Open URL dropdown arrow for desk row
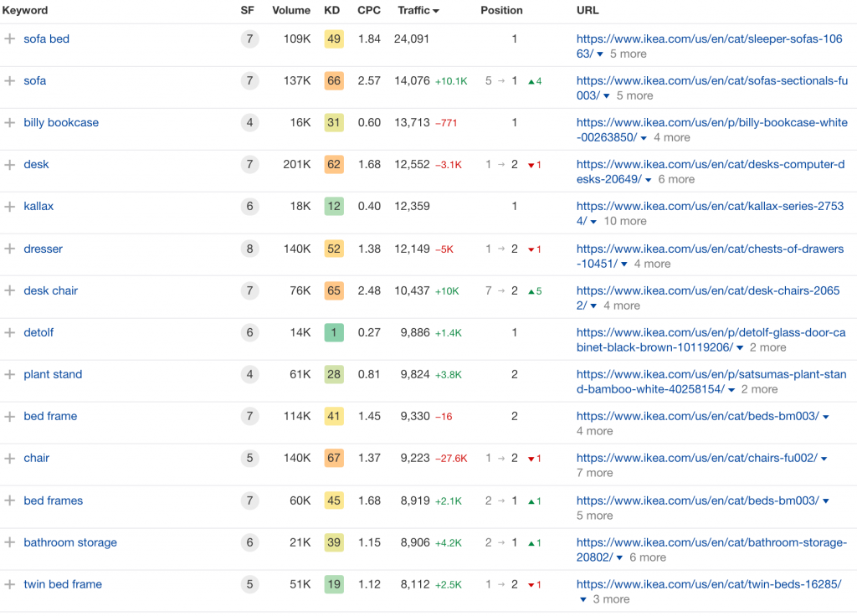This screenshot has height=616, width=857. pyautogui.click(x=649, y=180)
